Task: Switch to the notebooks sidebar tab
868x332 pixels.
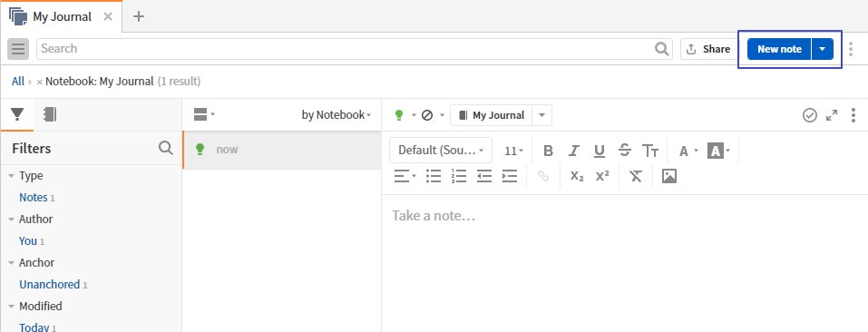Action: 50,114
